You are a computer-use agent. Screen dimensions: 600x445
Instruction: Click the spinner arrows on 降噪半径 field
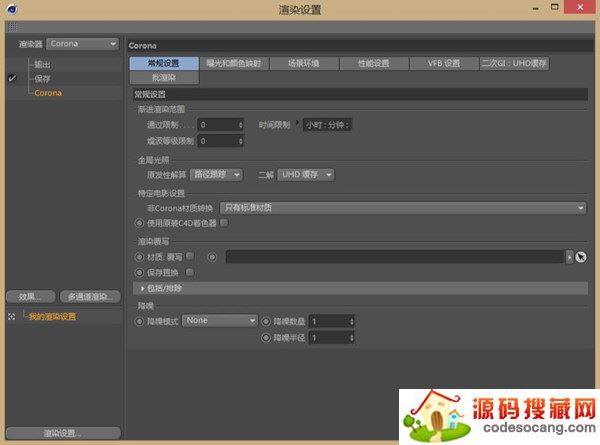coord(350,338)
